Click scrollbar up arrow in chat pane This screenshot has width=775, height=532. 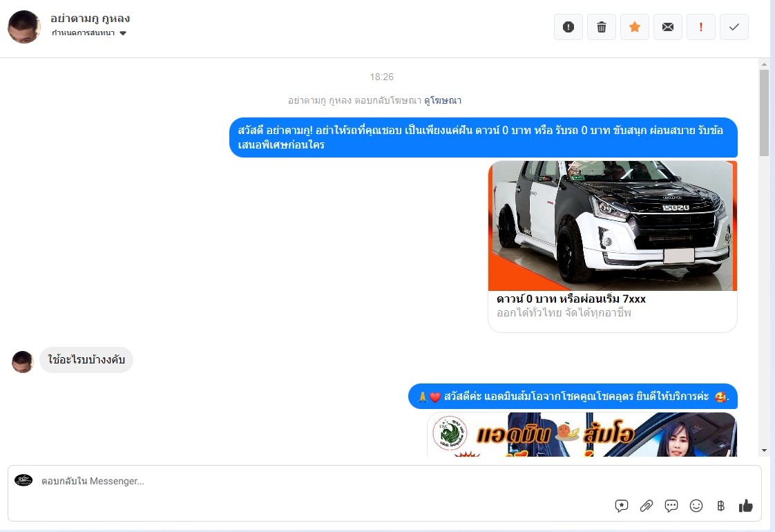click(x=764, y=64)
